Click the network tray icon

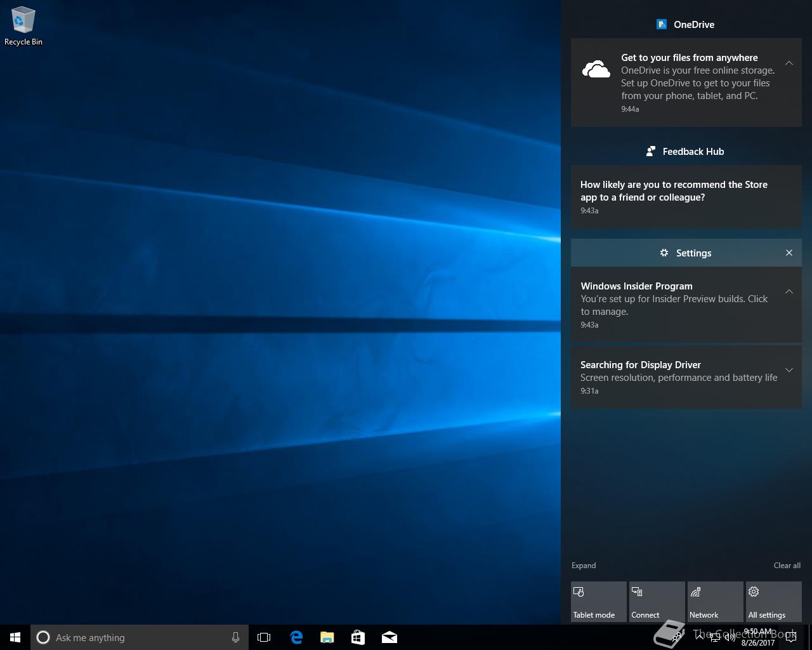pyautogui.click(x=715, y=638)
